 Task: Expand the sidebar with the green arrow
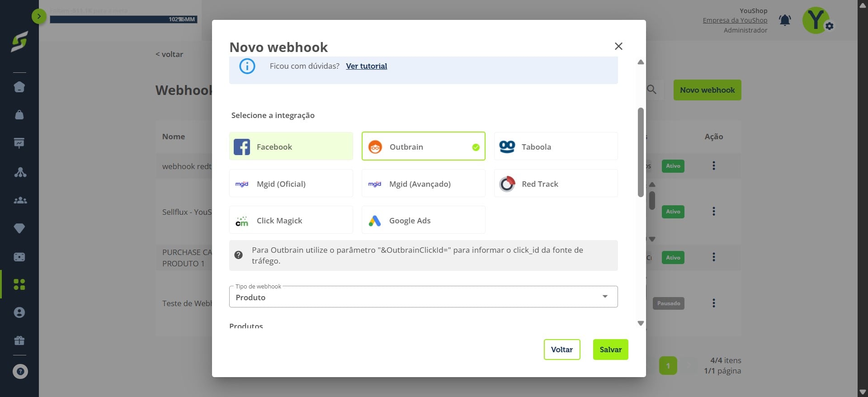[39, 17]
